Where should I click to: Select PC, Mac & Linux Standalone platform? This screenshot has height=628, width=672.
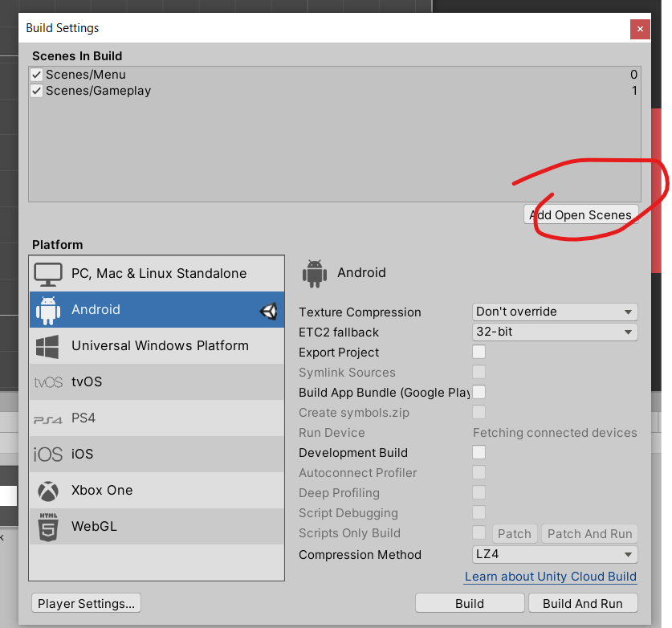tap(157, 274)
